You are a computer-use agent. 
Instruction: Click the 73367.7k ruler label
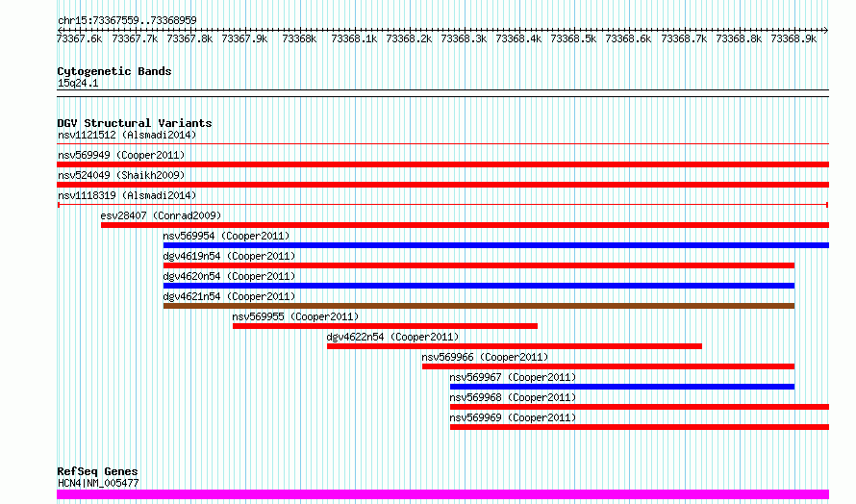tap(135, 38)
